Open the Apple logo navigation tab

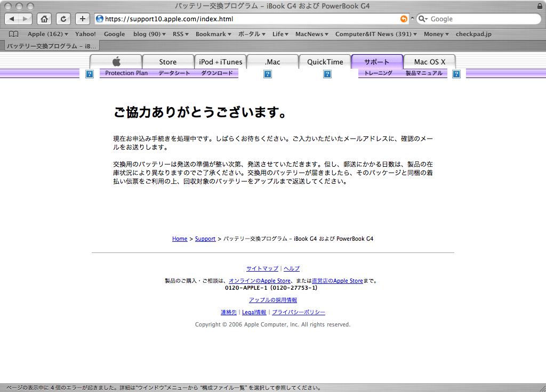116,62
